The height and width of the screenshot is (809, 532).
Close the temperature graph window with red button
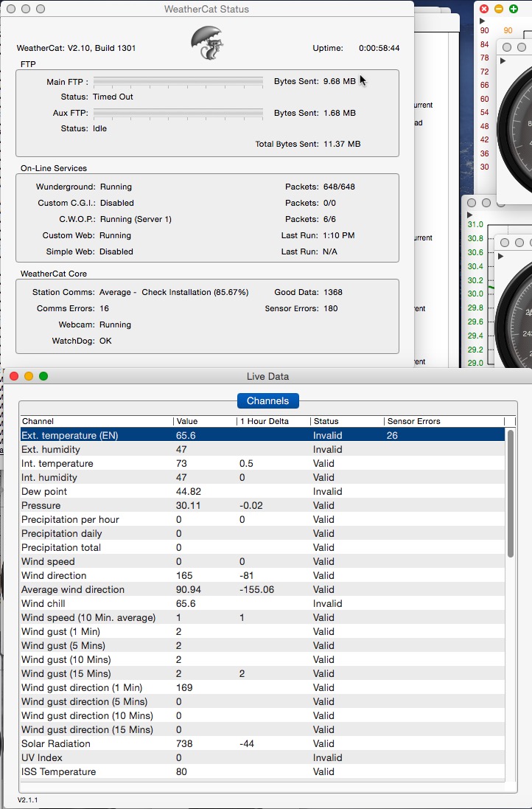tap(484, 9)
